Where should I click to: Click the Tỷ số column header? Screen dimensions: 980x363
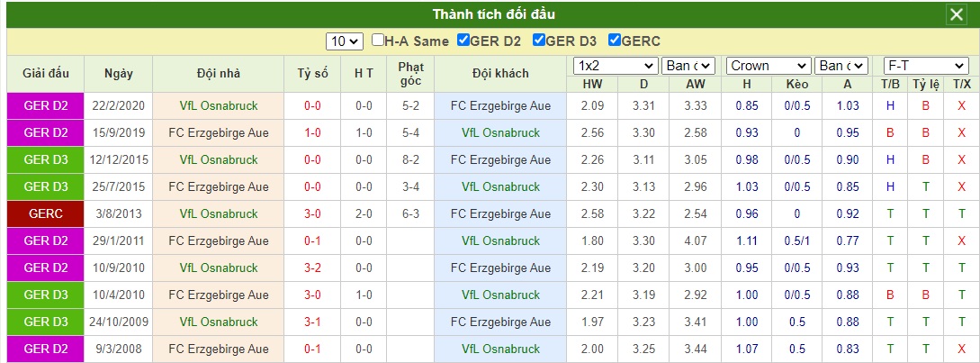click(x=312, y=74)
